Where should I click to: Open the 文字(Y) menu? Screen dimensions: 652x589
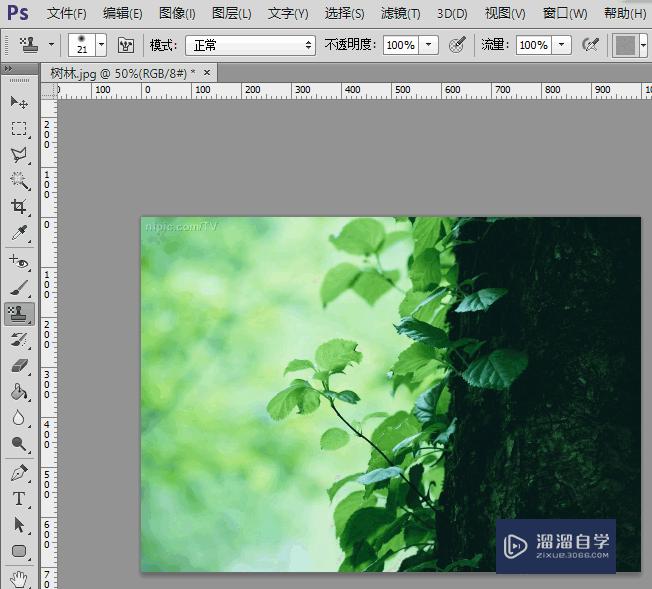tap(288, 14)
